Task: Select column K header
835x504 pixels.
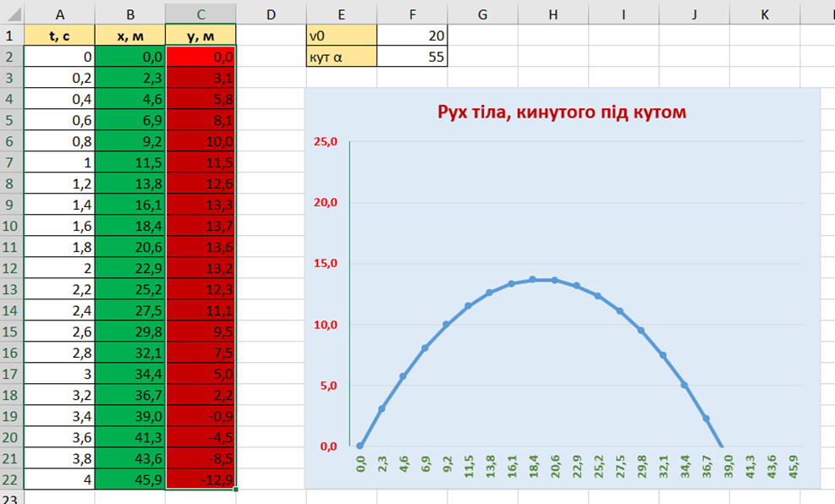Action: tap(765, 14)
